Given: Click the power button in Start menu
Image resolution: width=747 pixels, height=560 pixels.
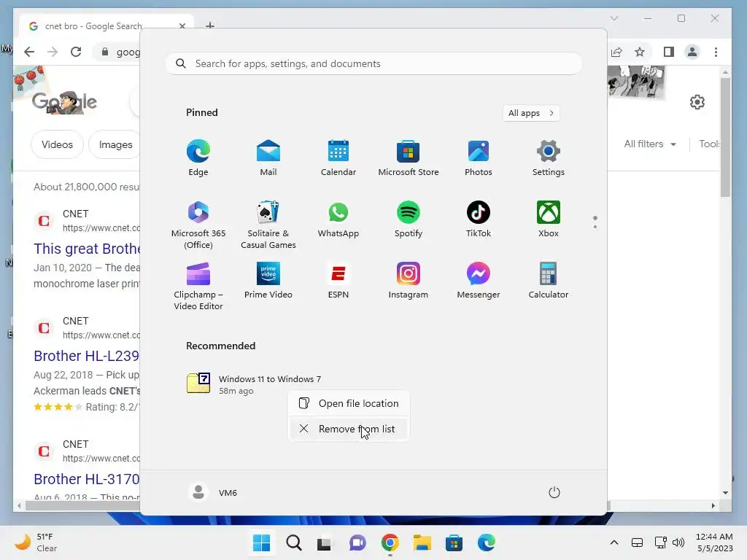Looking at the screenshot, I should pos(554,492).
